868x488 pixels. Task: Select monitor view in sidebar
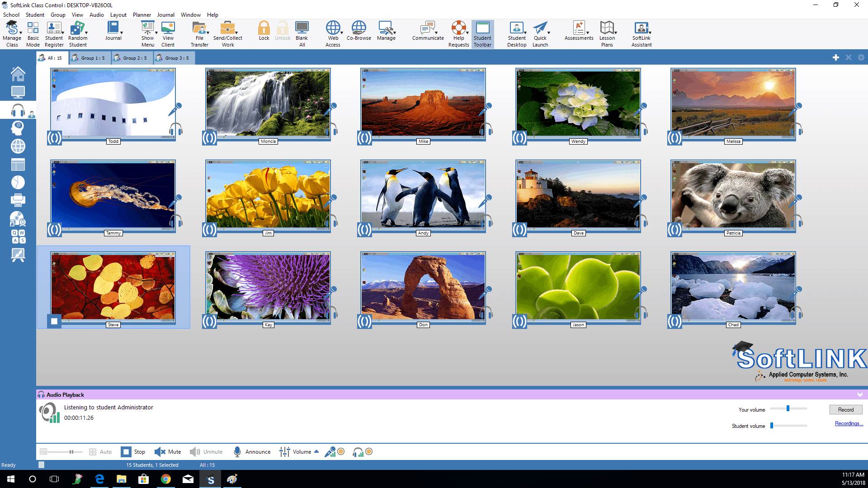(x=18, y=92)
